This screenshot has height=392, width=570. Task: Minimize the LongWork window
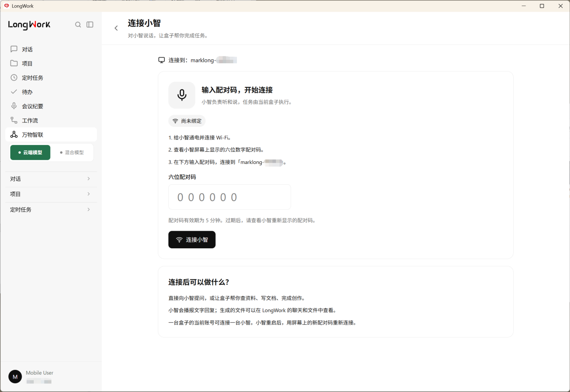click(x=524, y=6)
